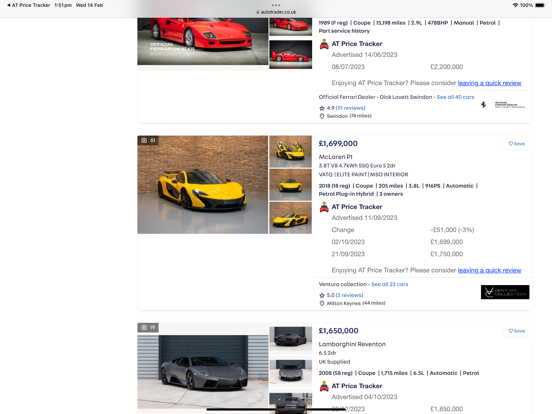The height and width of the screenshot is (414, 552).
Task: Open the Lamborghini Reventon listing title
Action: point(352,344)
